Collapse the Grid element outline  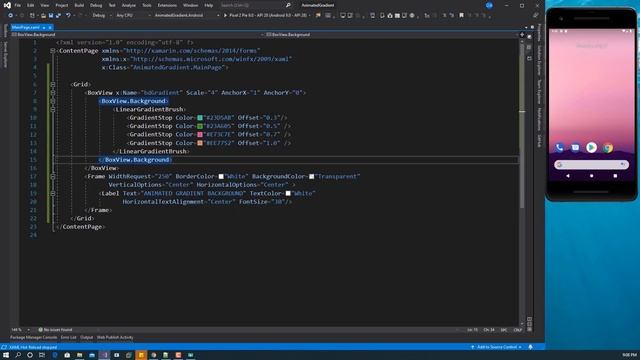coord(53,84)
